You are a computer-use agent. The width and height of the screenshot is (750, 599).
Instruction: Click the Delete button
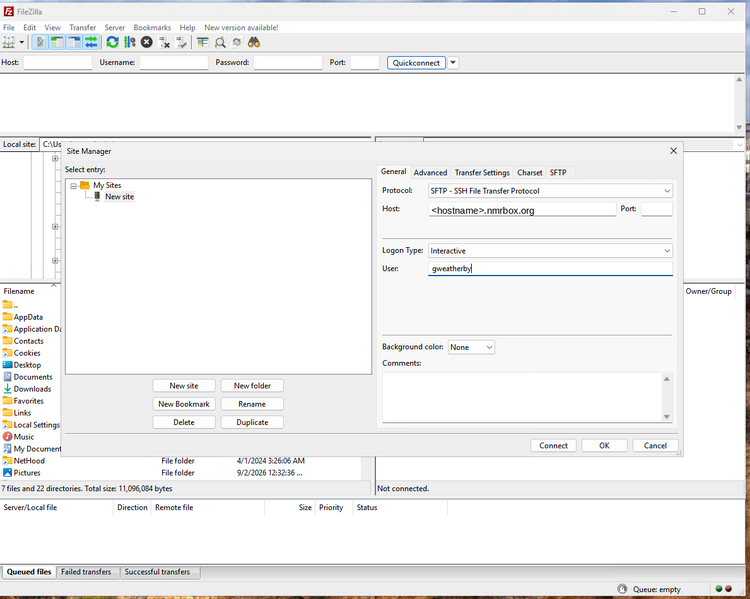point(184,422)
